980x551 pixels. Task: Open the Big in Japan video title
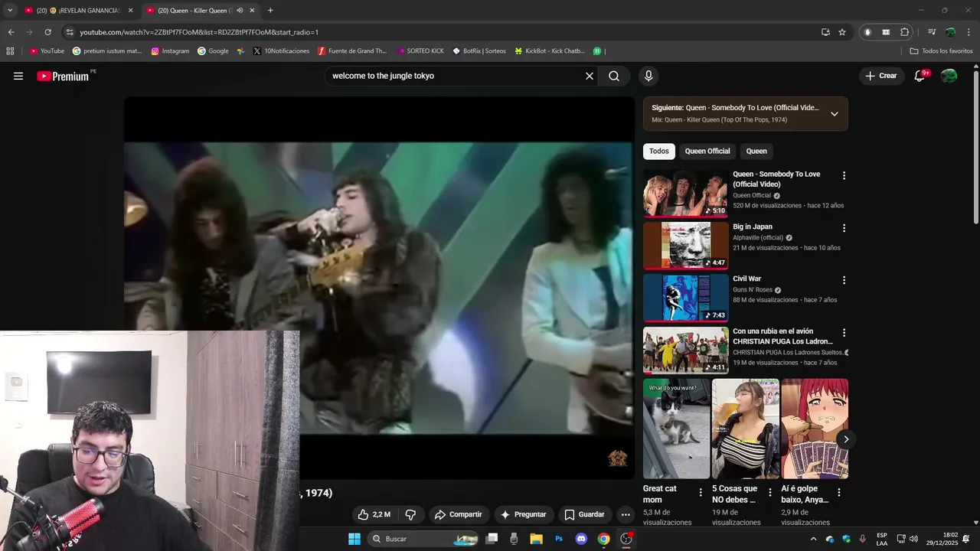pos(753,227)
